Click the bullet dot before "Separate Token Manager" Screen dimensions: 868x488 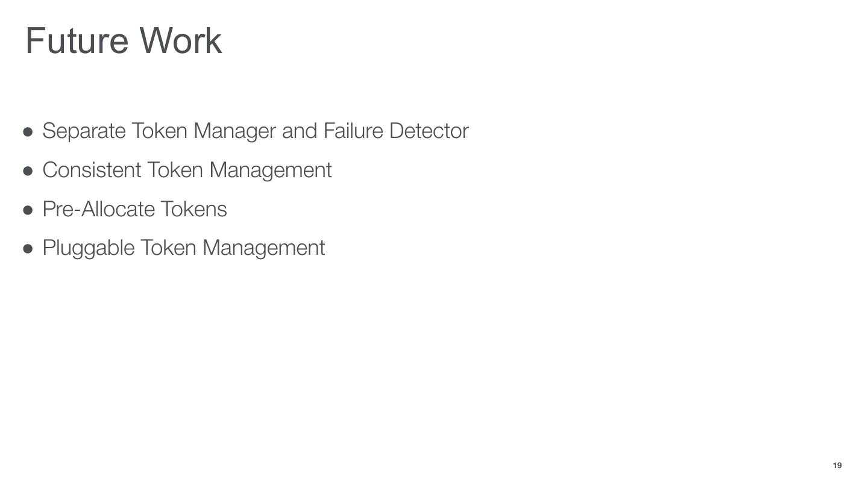[x=28, y=131]
